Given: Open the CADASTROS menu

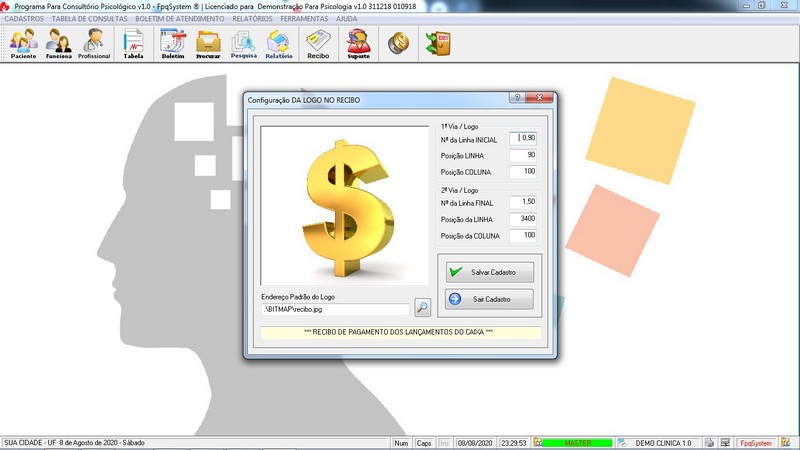Looking at the screenshot, I should point(24,18).
